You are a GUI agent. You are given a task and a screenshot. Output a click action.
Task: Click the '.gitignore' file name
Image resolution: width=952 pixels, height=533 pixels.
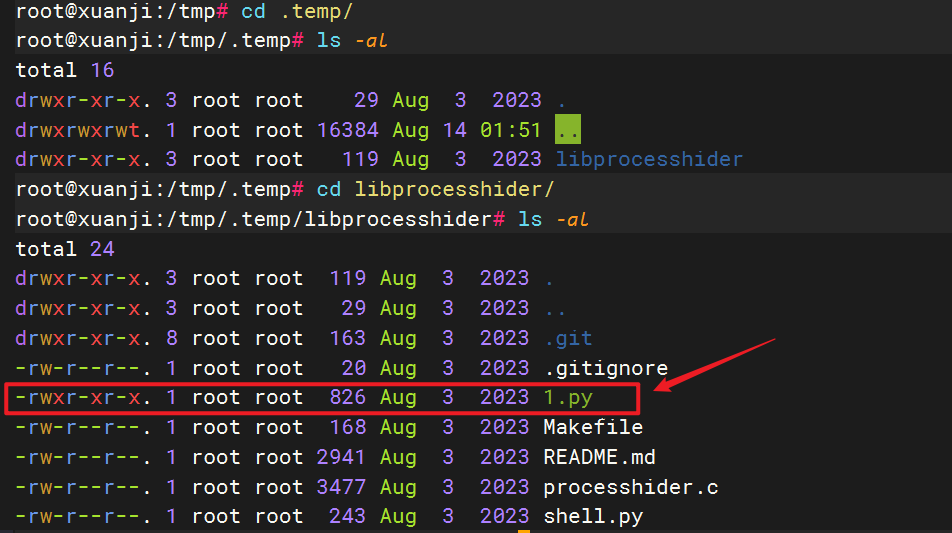pyautogui.click(x=605, y=368)
